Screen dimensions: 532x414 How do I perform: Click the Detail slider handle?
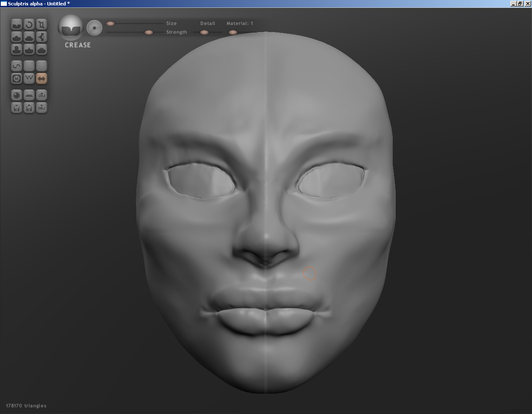click(204, 32)
